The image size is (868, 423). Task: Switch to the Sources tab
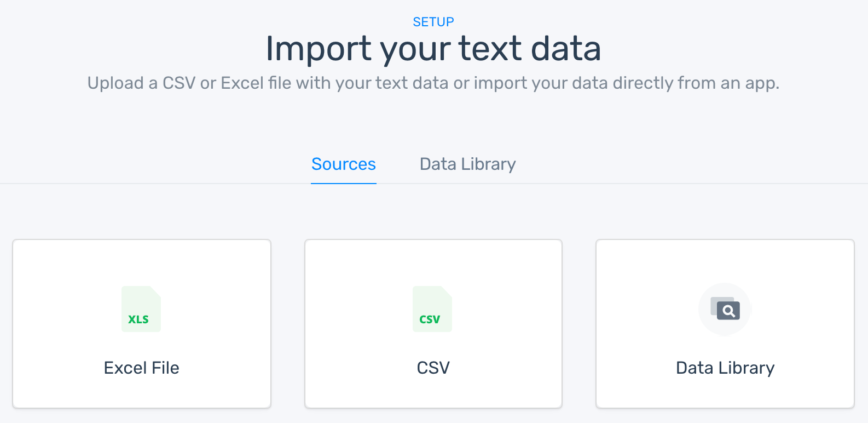(344, 164)
